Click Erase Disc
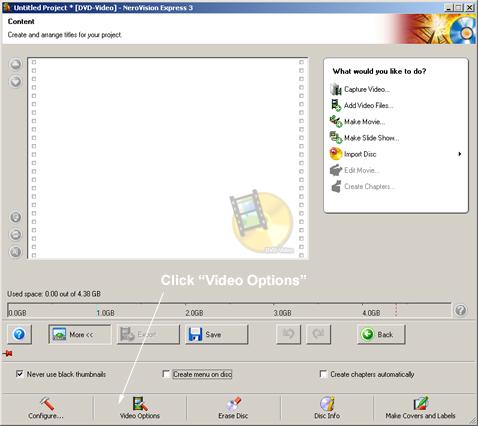Image resolution: width=478 pixels, height=426 pixels. tap(233, 408)
